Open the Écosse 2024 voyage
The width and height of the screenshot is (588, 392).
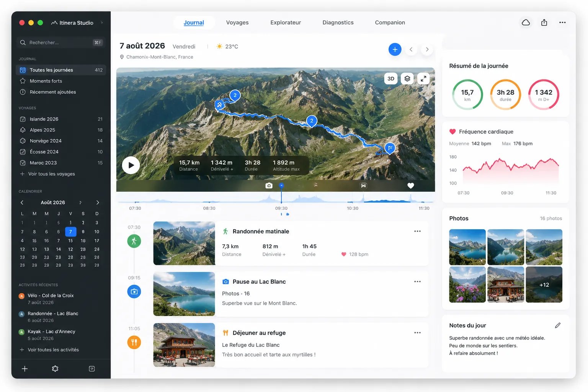click(x=61, y=152)
